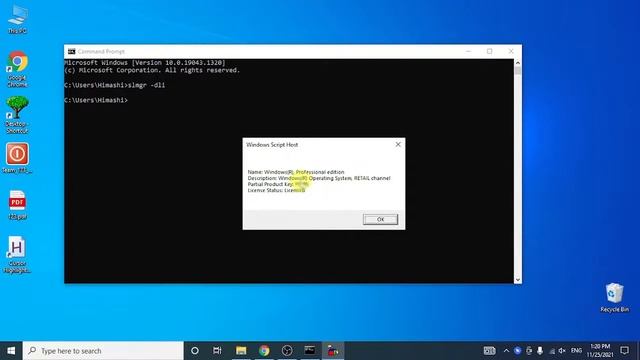The width and height of the screenshot is (640, 360).
Task: Open Chrome from the taskbar
Action: (264, 351)
